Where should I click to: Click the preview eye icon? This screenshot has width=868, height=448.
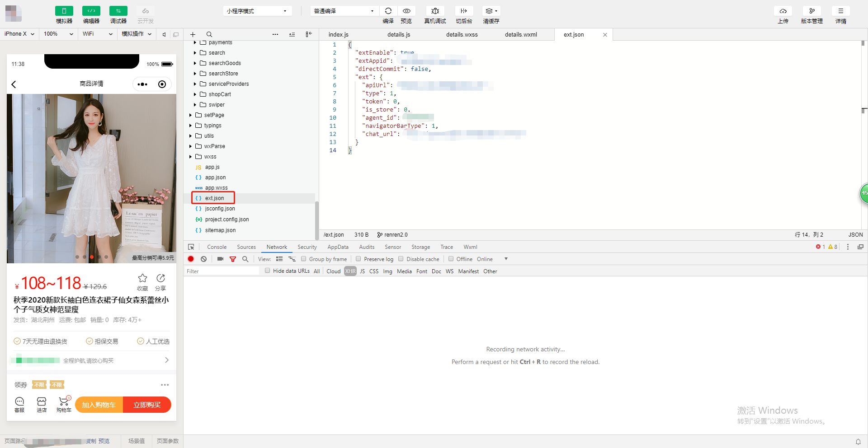[406, 11]
